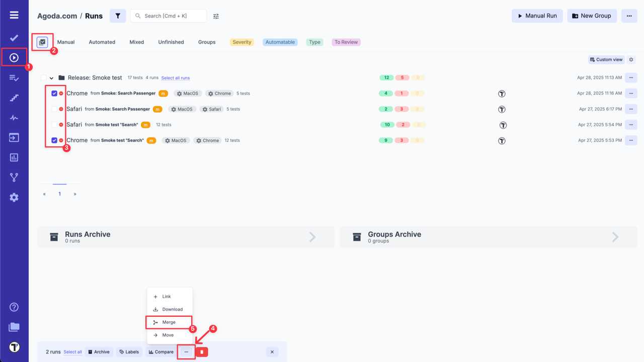The height and width of the screenshot is (362, 644).
Task: Open the Help question mark icon
Action: click(14, 307)
